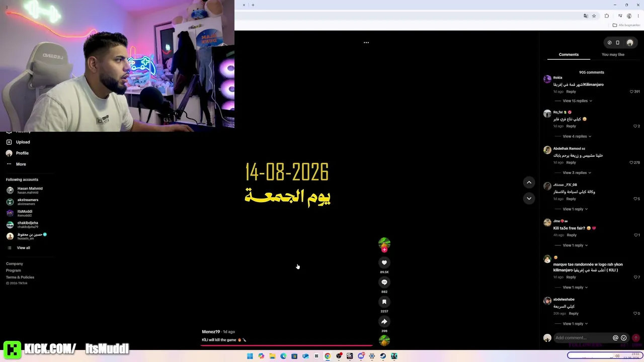The height and width of the screenshot is (362, 644).
Task: Click the Upload plus icon in sidebar
Action: (x=9, y=142)
